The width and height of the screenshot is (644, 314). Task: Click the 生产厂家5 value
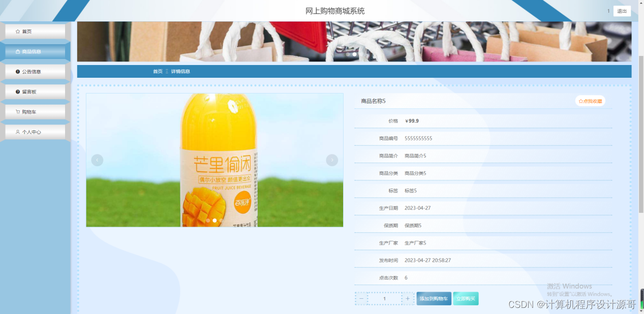(415, 243)
